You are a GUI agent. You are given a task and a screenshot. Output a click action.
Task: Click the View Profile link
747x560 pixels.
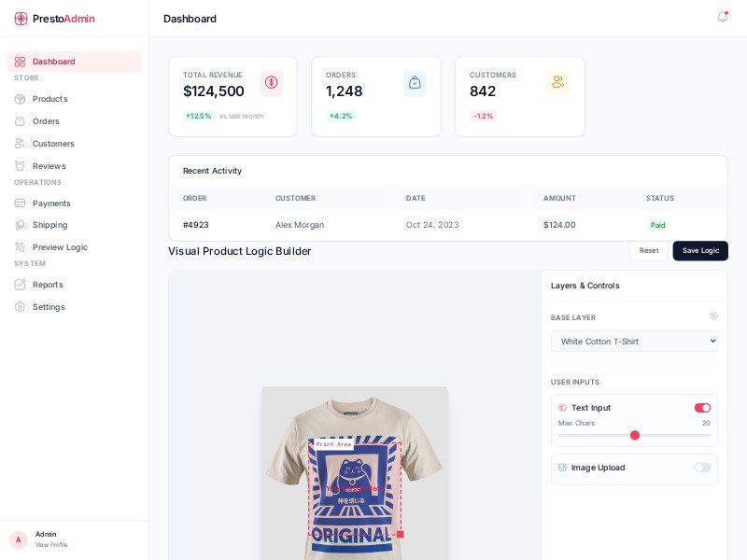[x=51, y=545]
